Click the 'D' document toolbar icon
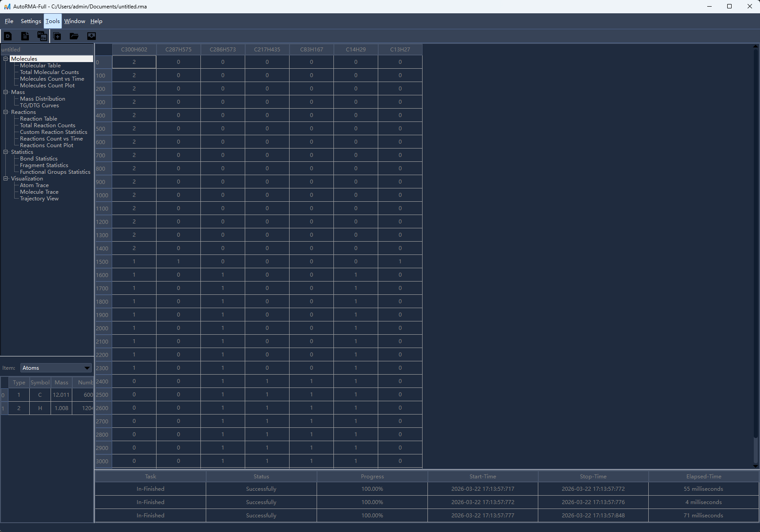Image resolution: width=760 pixels, height=532 pixels. [x=8, y=36]
